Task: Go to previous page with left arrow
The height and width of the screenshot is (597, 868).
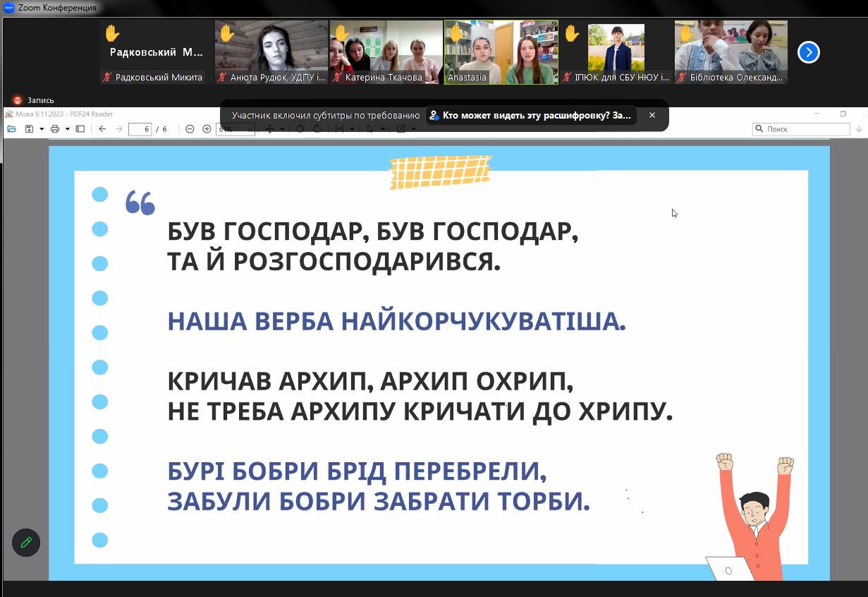Action: click(x=102, y=129)
